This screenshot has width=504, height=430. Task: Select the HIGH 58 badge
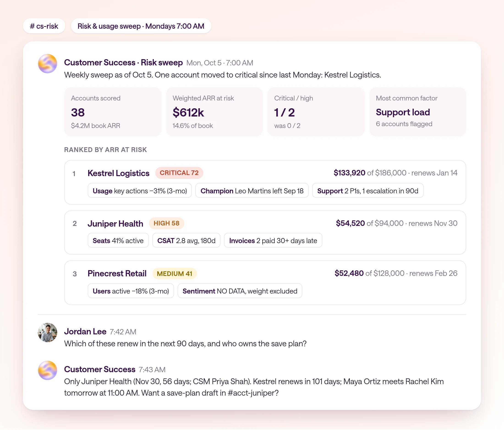(166, 223)
